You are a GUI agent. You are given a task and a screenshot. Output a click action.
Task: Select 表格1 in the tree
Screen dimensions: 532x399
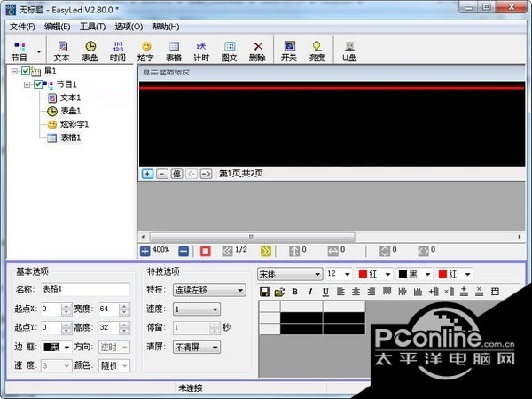coord(71,137)
